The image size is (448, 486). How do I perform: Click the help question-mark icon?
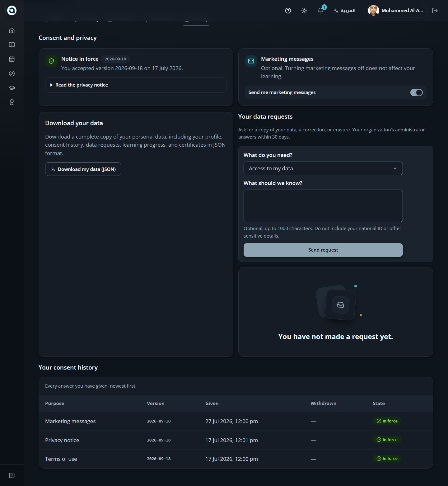point(288,11)
